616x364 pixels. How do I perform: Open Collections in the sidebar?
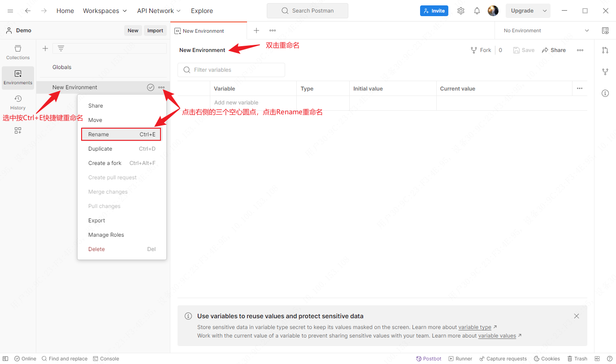pos(18,52)
